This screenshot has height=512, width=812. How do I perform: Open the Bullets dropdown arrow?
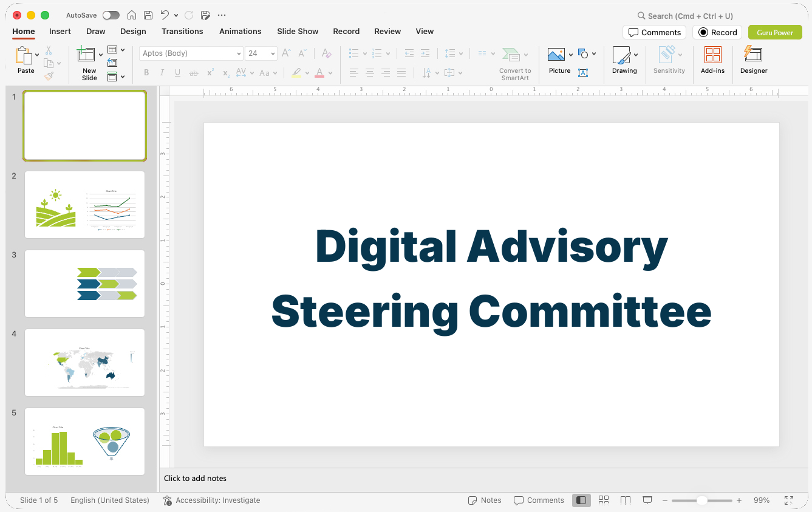coord(364,53)
